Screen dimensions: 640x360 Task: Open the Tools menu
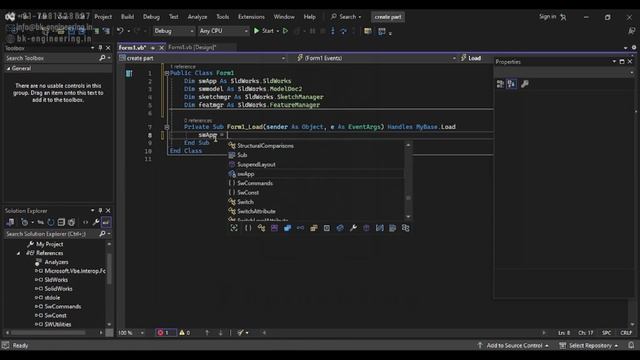coord(222,17)
